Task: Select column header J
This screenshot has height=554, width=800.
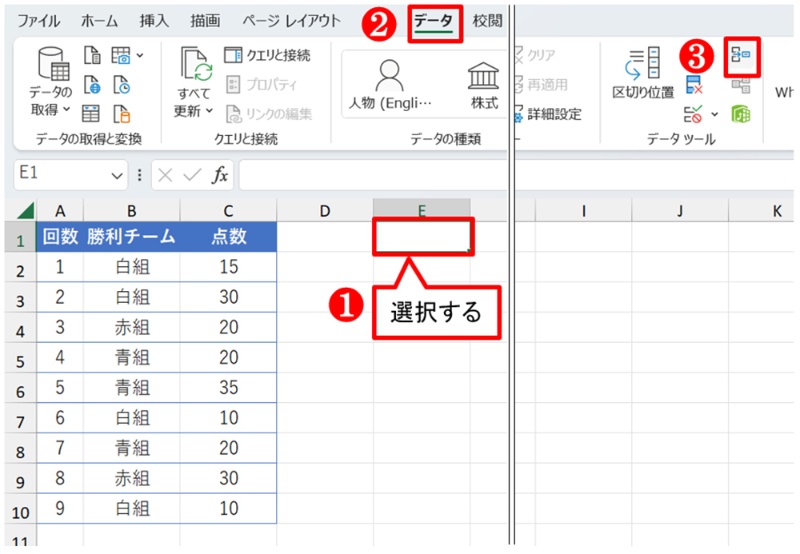Action: click(680, 211)
